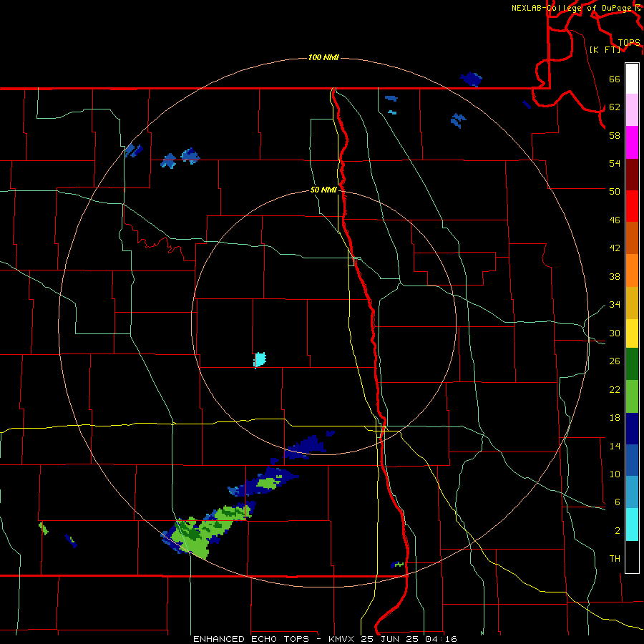Viewport: 644px width, 644px height.
Task: Select the black TH legend swatch
Action: point(632,557)
